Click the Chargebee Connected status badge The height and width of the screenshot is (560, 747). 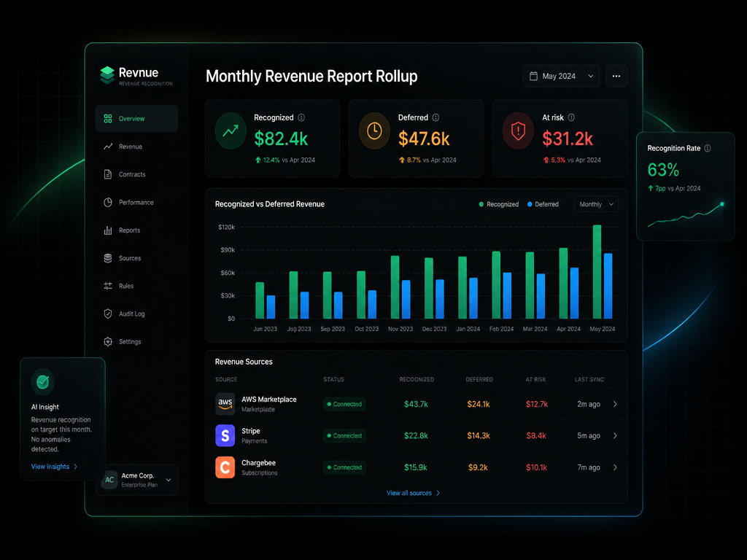click(x=344, y=467)
